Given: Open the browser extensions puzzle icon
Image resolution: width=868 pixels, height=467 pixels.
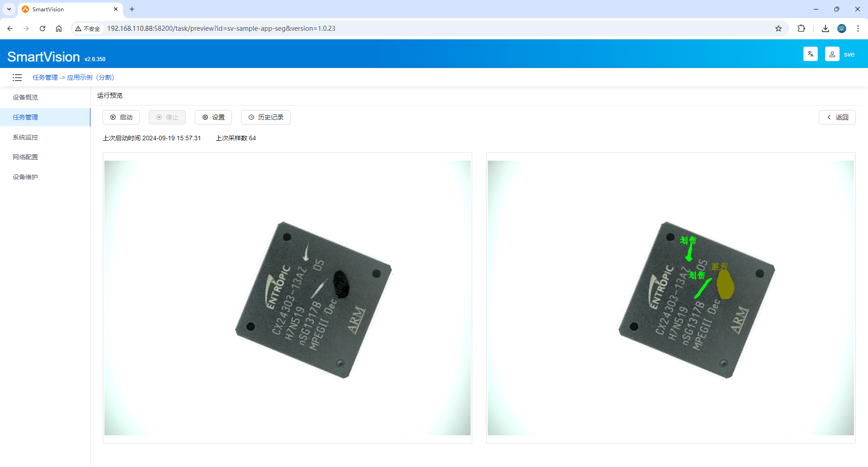Looking at the screenshot, I should tap(801, 29).
